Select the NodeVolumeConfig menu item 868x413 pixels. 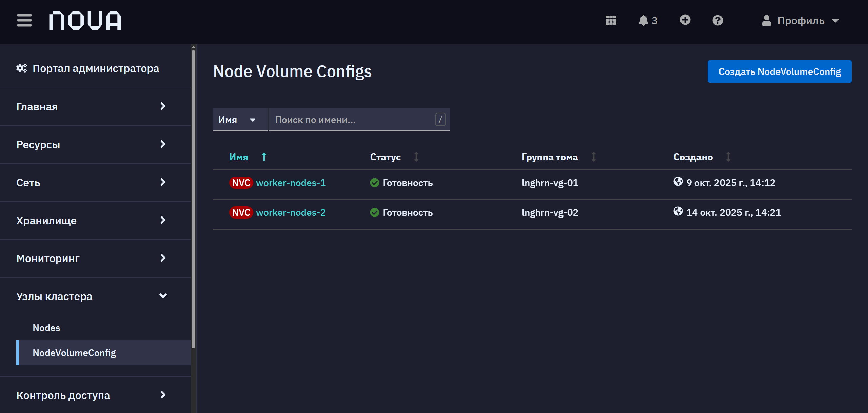click(103, 353)
